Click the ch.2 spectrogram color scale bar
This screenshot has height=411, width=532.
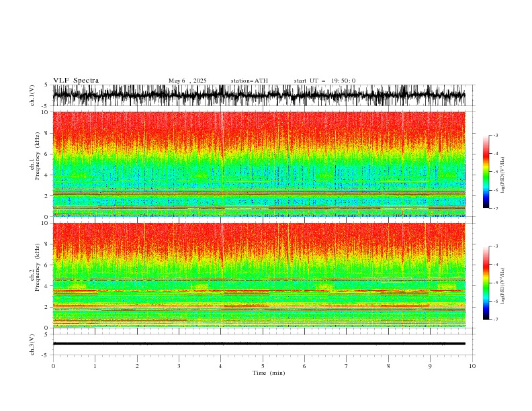pyautogui.click(x=486, y=283)
